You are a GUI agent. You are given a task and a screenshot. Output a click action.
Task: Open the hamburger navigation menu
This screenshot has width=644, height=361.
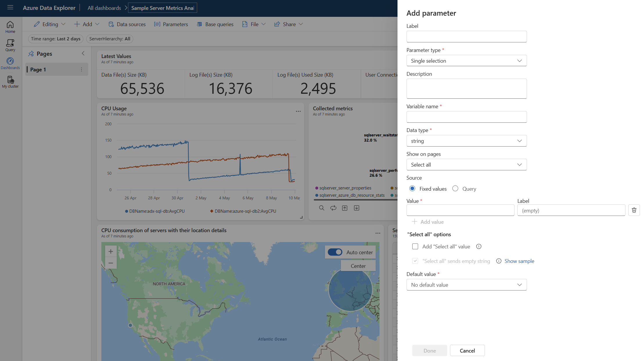(10, 8)
